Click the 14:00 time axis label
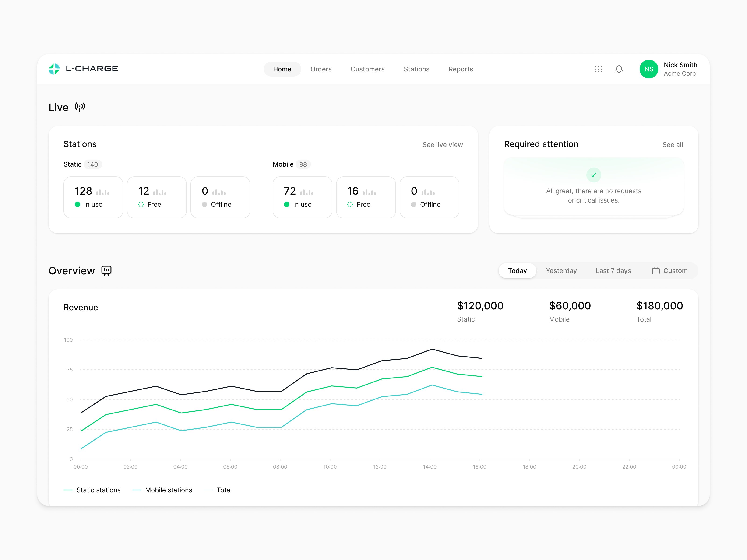The width and height of the screenshot is (747, 560). [430, 467]
